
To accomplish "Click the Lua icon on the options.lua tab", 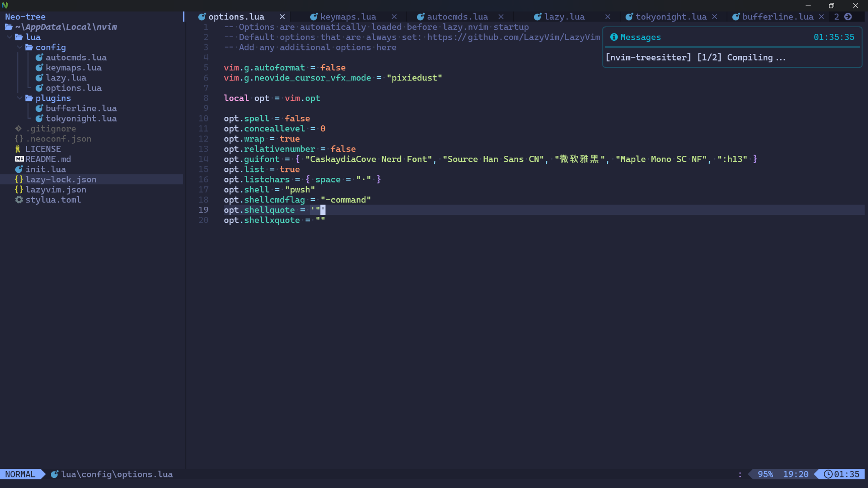I will [x=202, y=17].
